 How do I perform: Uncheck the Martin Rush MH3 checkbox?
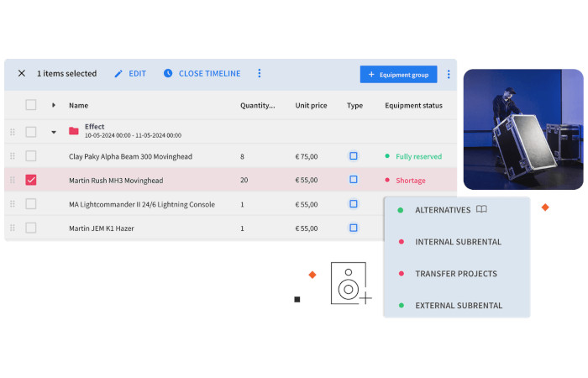[x=31, y=180]
